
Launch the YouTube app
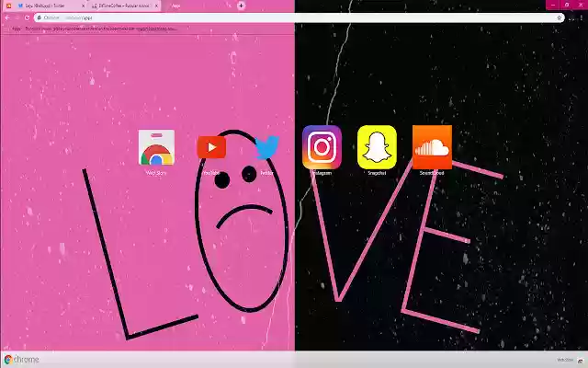pos(211,147)
